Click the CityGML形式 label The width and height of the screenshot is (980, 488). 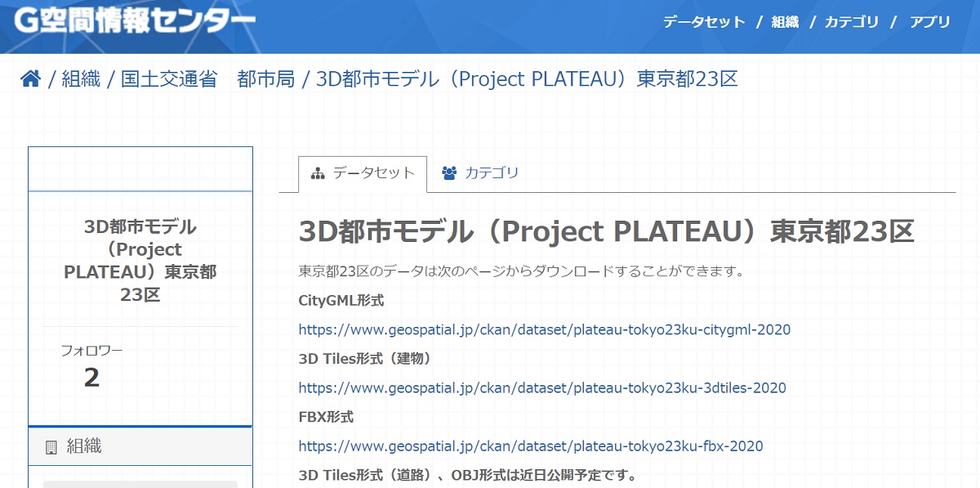coord(341,301)
